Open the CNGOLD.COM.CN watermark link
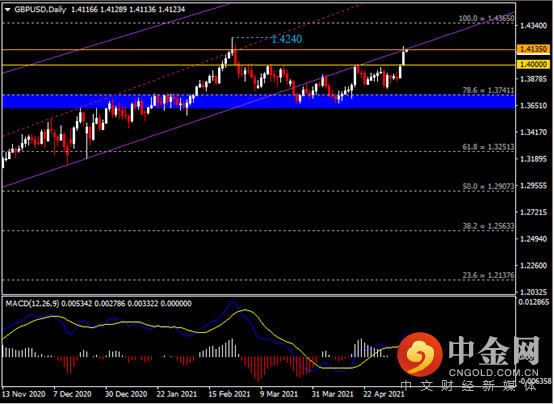Image resolution: width=554 pixels, height=404 pixels. click(494, 373)
